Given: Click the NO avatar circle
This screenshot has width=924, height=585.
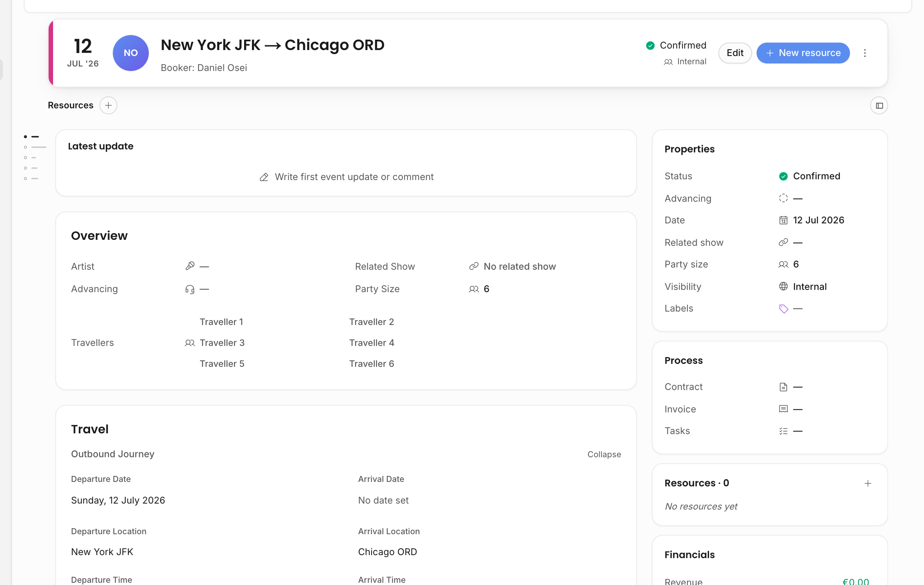Looking at the screenshot, I should pos(130,53).
